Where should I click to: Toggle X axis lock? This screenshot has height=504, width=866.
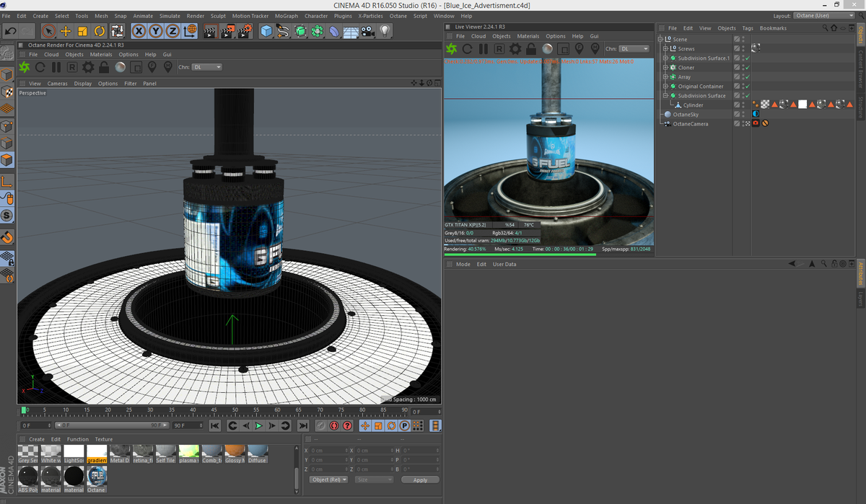[139, 31]
